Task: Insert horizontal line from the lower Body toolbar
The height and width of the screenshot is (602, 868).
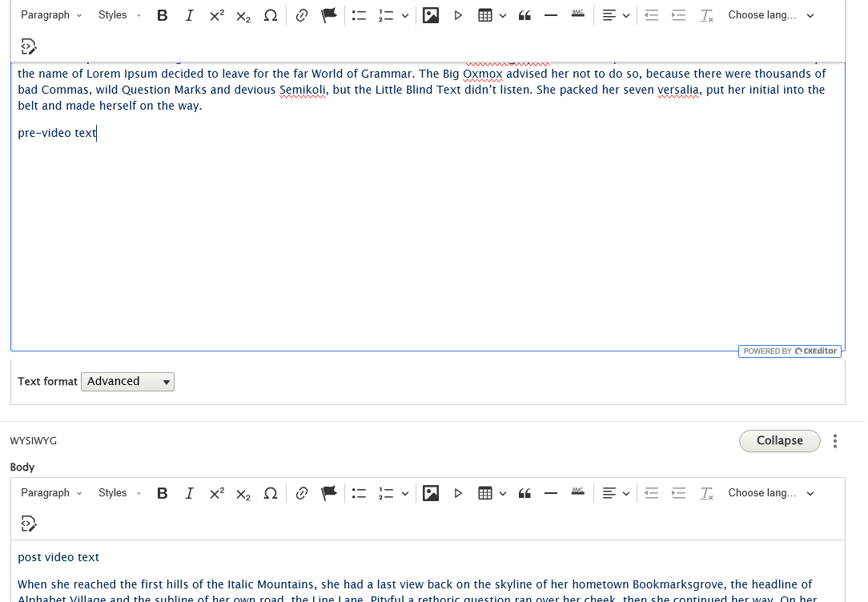Action: [x=551, y=493]
